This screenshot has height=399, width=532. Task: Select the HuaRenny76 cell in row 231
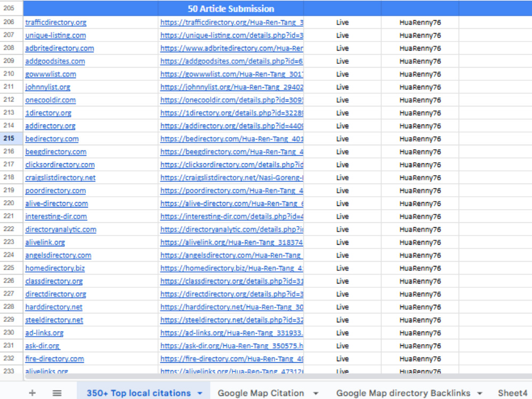coord(420,346)
